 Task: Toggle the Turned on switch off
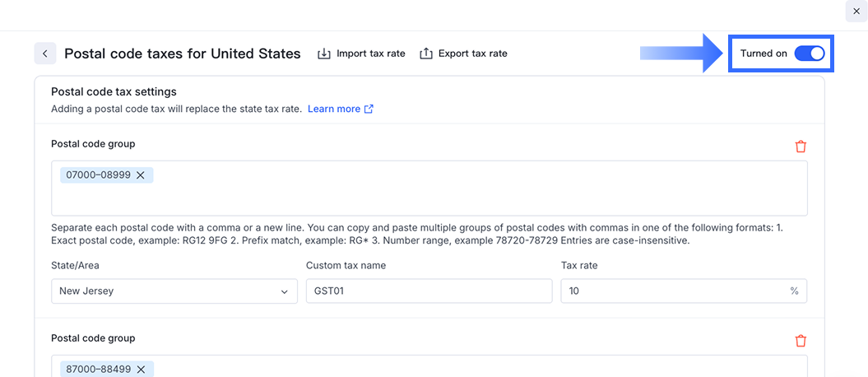click(x=809, y=54)
